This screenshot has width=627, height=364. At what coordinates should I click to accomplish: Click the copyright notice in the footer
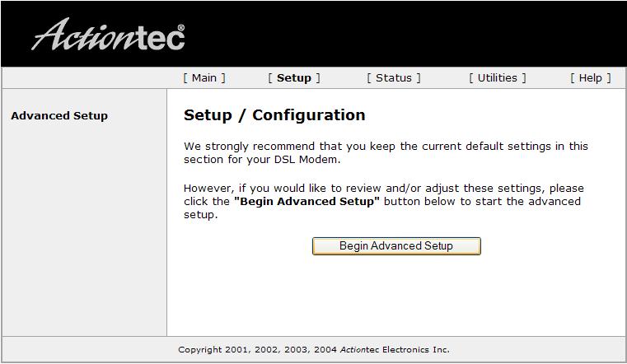314,350
